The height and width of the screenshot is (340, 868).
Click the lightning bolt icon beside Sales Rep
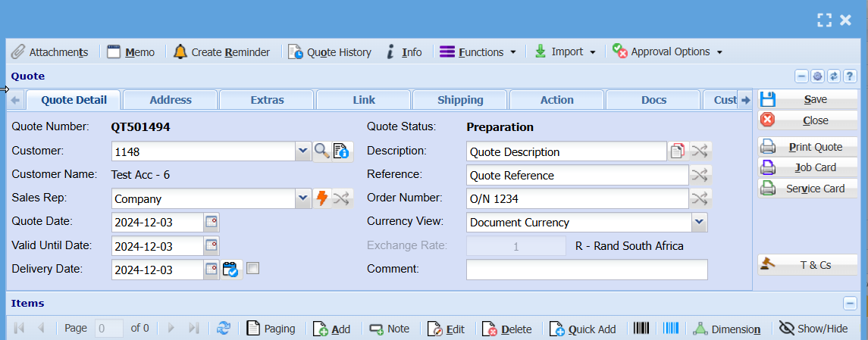pos(321,199)
